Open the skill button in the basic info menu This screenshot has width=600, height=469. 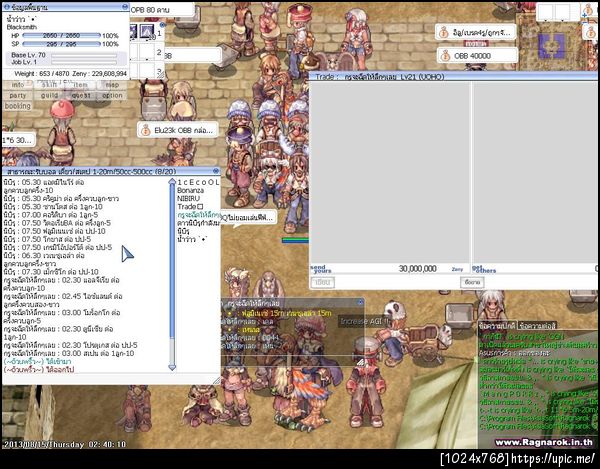click(49, 85)
